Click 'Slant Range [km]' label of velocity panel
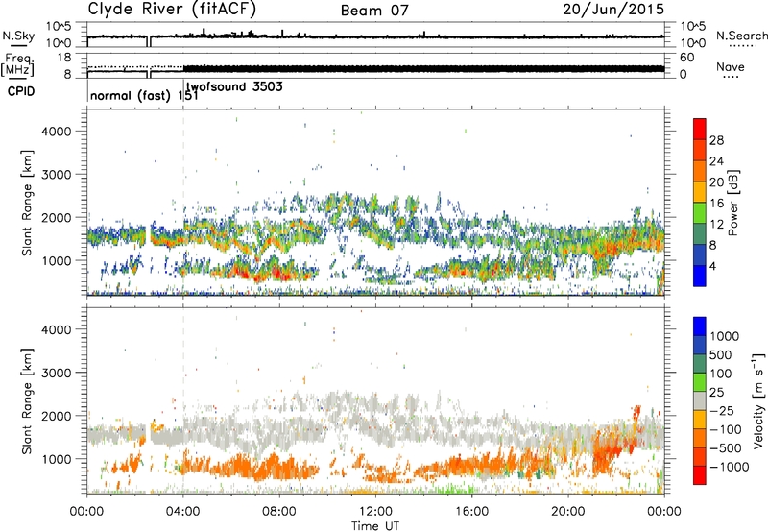Screen dimensions: 768x532 point(27,401)
